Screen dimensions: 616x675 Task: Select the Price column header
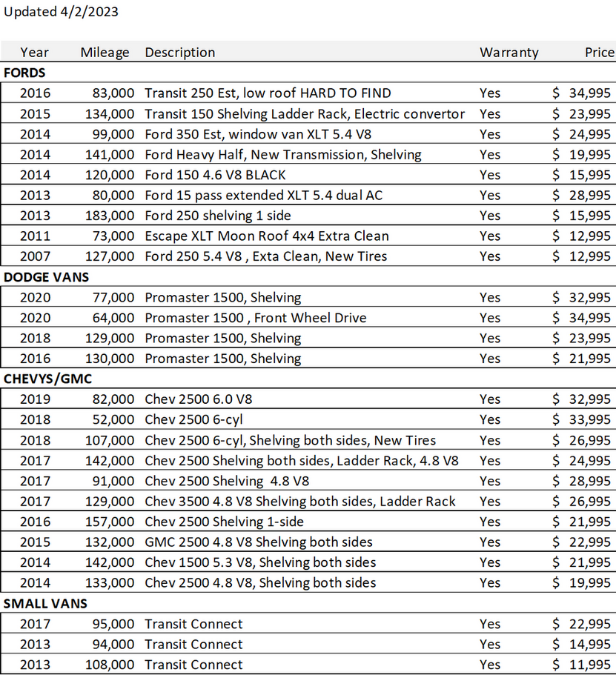click(600, 53)
